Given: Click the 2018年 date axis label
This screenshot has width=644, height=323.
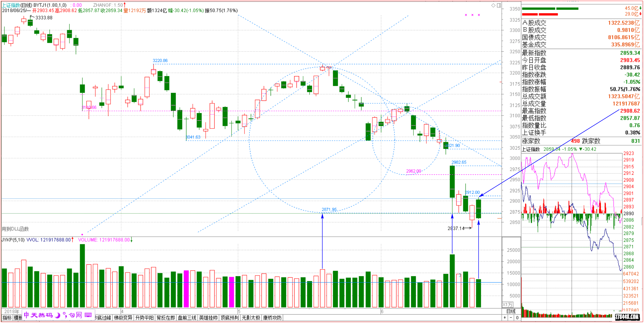Looking at the screenshot, I should click(12, 311).
